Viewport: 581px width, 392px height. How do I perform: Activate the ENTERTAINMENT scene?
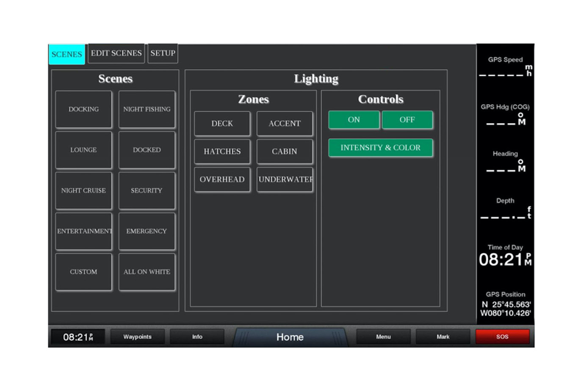(x=83, y=231)
